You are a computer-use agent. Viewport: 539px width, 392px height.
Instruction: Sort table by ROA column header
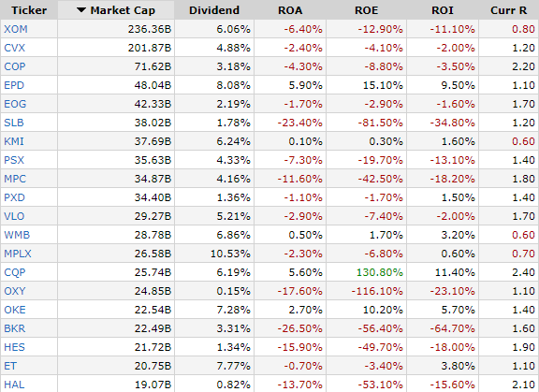pyautogui.click(x=290, y=10)
